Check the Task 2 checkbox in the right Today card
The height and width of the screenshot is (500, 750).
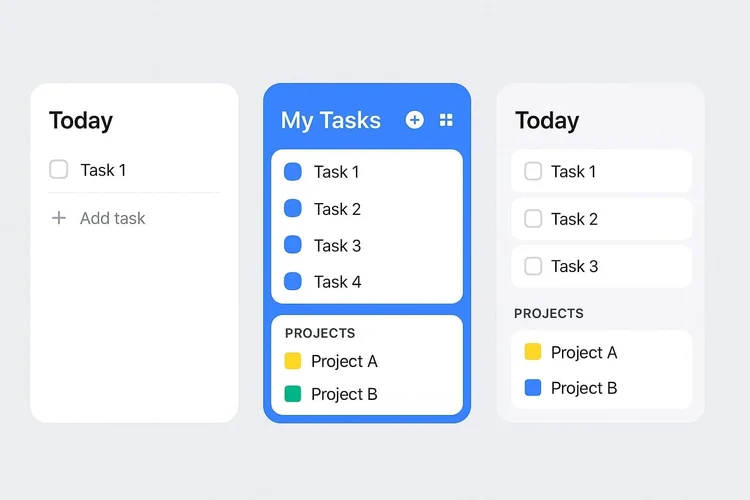[x=533, y=219]
